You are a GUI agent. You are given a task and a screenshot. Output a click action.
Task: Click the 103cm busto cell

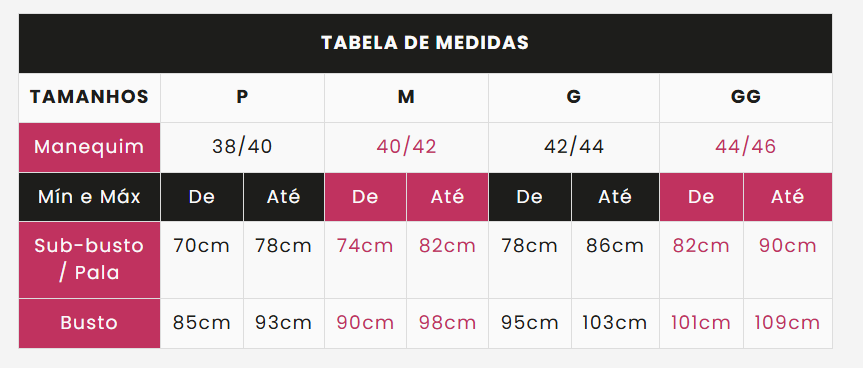615,323
